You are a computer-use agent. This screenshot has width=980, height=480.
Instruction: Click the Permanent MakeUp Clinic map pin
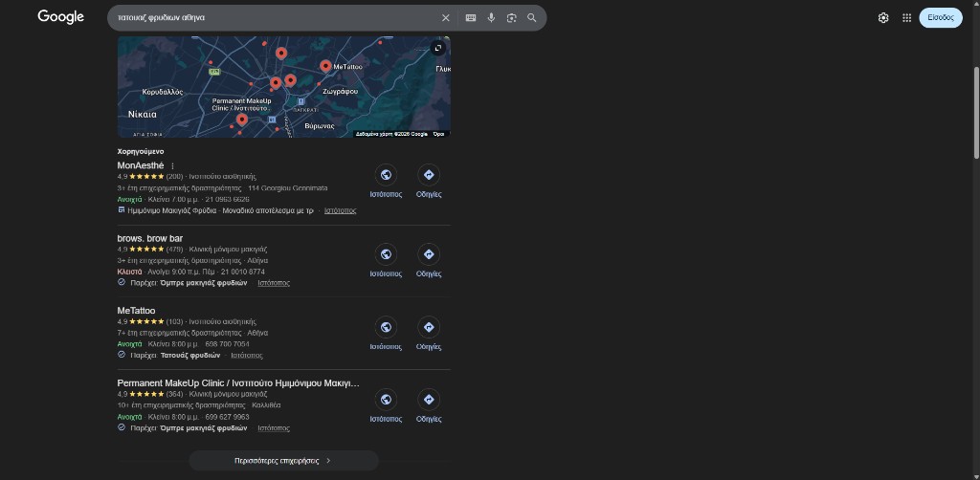242,120
